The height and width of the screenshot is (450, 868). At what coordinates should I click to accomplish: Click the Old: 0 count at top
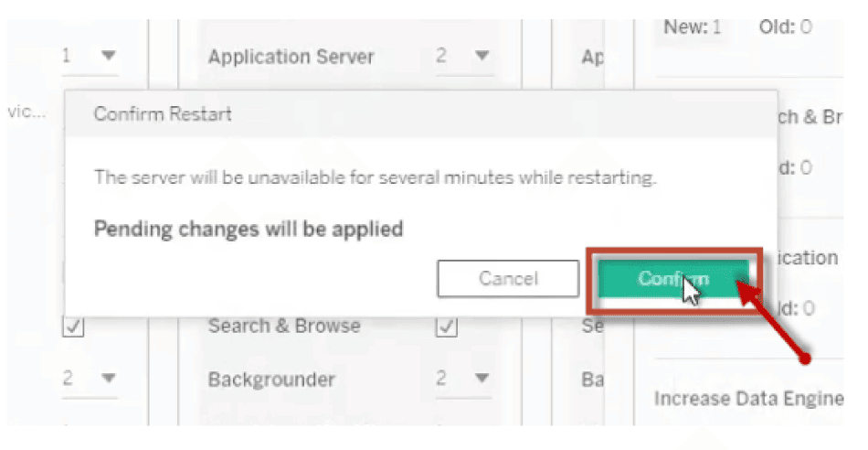click(785, 27)
